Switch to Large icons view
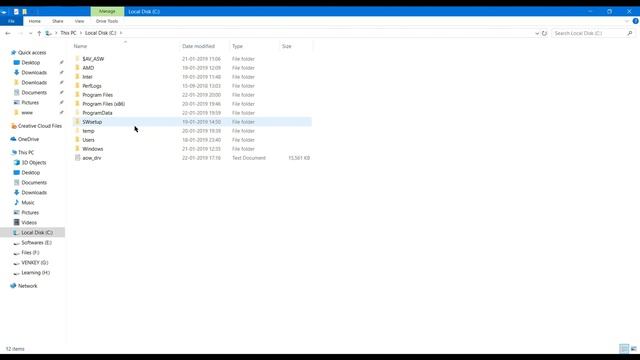The width and height of the screenshot is (640, 360). click(x=633, y=349)
